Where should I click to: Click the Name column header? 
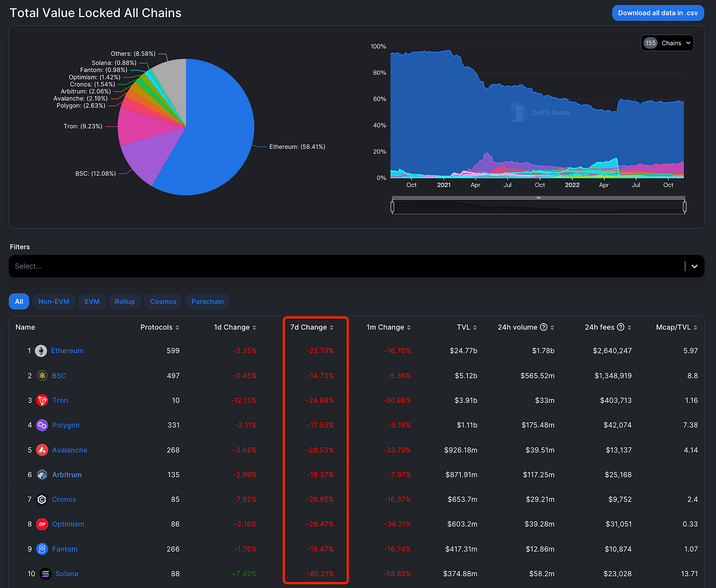coord(25,327)
